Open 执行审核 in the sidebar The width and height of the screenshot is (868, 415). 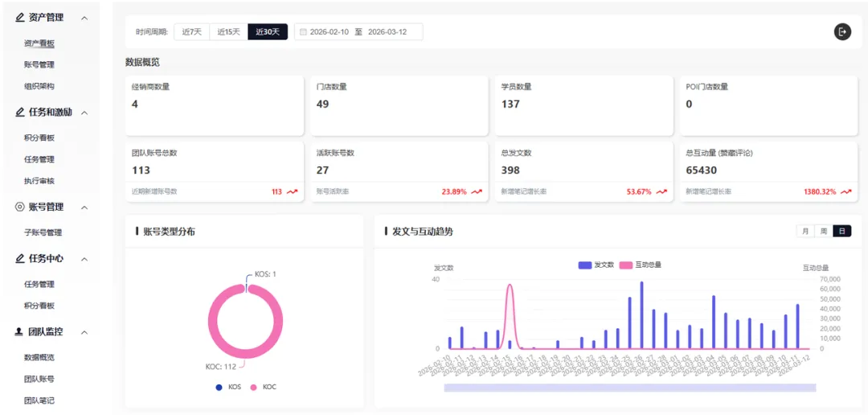(x=39, y=181)
